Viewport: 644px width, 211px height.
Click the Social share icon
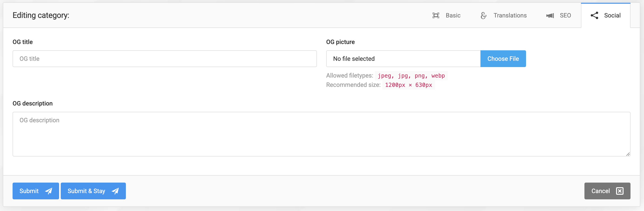click(594, 16)
